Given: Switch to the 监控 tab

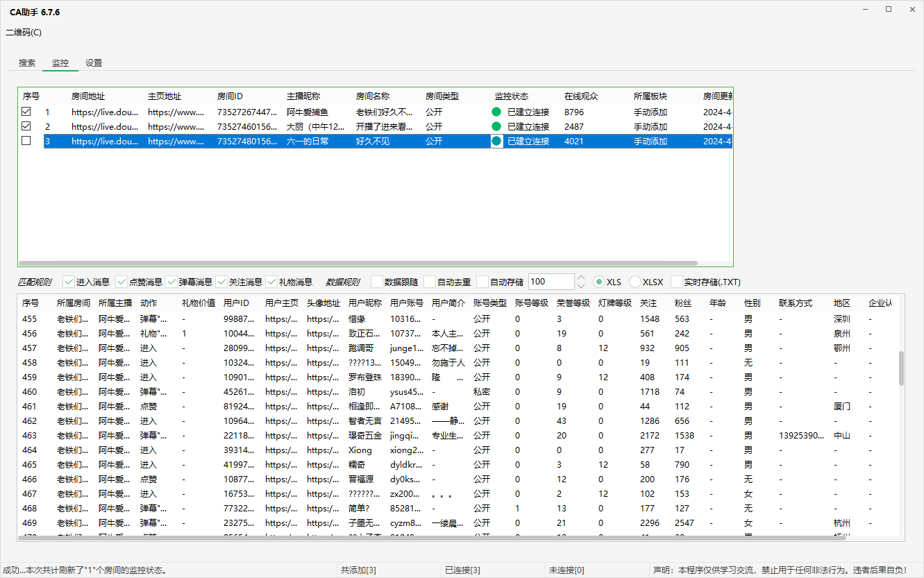Looking at the screenshot, I should (60, 62).
